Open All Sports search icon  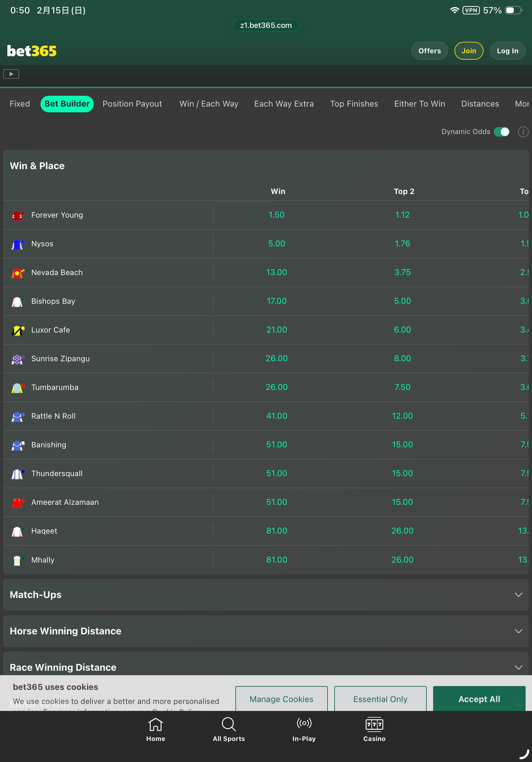click(228, 724)
